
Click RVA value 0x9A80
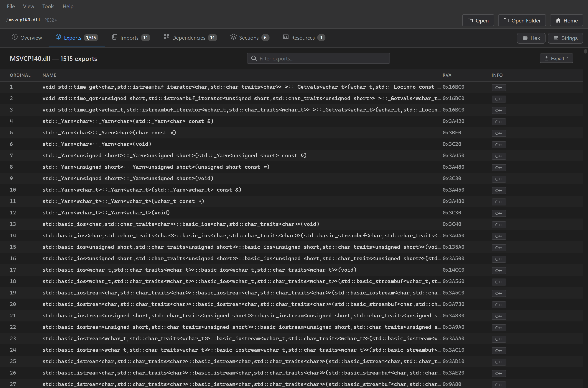point(452,384)
